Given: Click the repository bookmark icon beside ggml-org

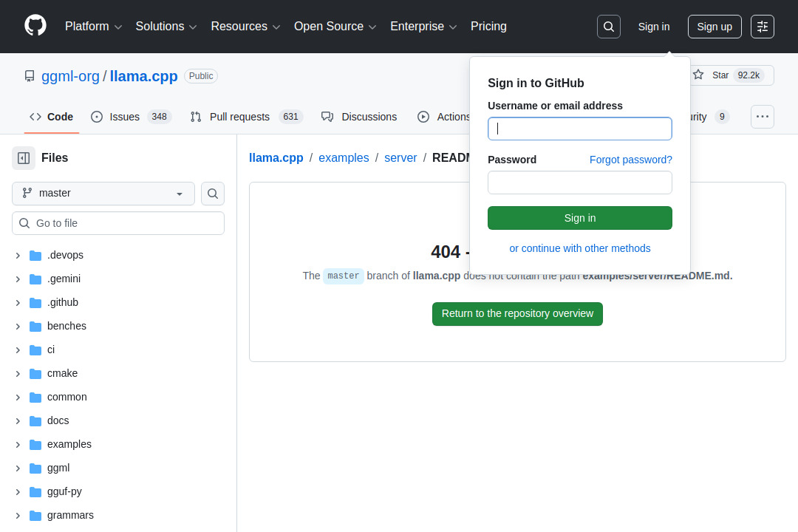Looking at the screenshot, I should pyautogui.click(x=29, y=75).
